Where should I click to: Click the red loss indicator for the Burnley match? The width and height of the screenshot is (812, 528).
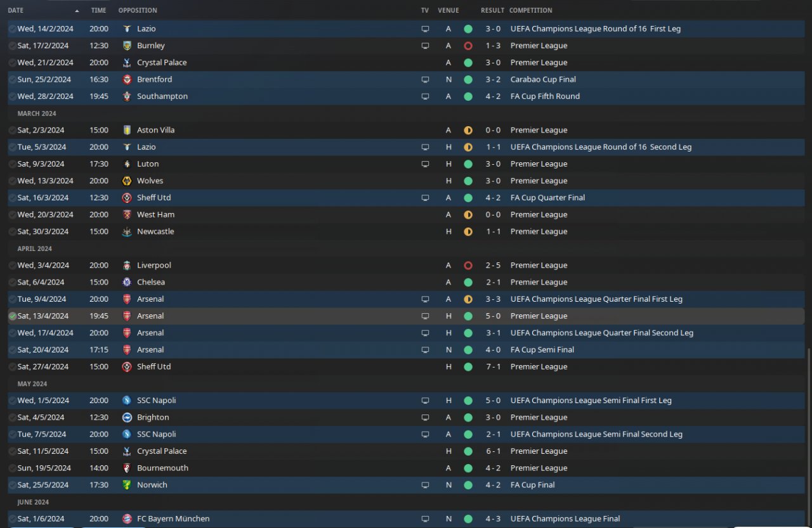[468, 46]
